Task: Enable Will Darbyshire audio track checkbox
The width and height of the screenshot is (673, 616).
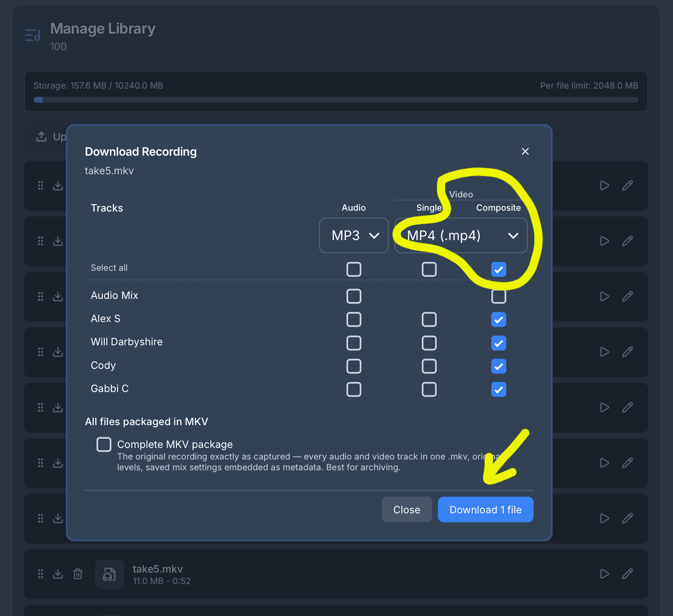Action: click(x=354, y=343)
